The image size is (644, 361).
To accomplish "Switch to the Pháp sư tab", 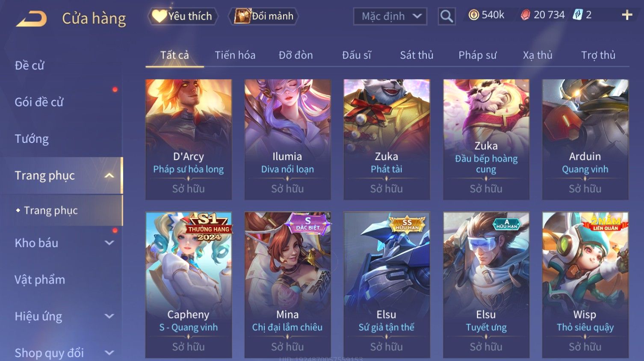I will click(477, 55).
